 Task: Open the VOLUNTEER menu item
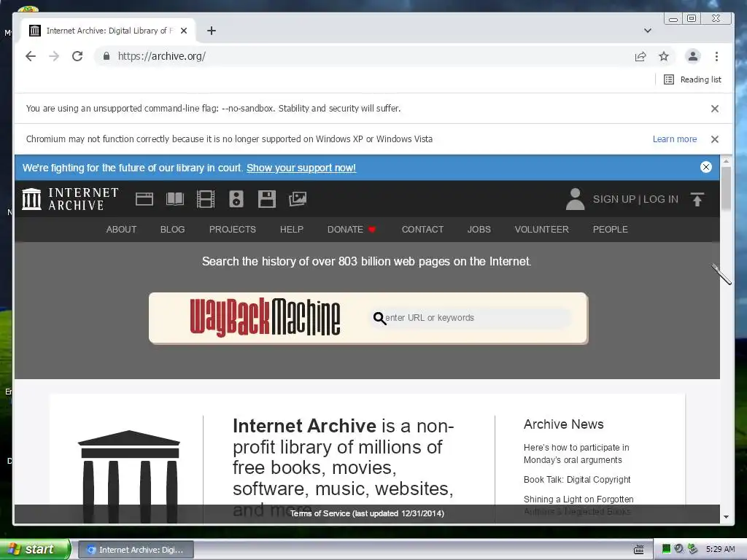pos(542,230)
